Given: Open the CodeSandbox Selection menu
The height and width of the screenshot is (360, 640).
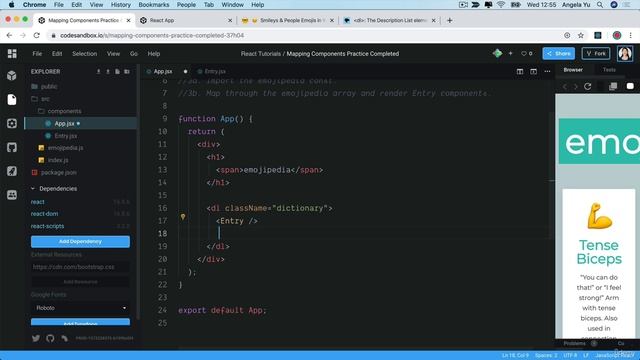Looking at the screenshot, I should [x=84, y=53].
